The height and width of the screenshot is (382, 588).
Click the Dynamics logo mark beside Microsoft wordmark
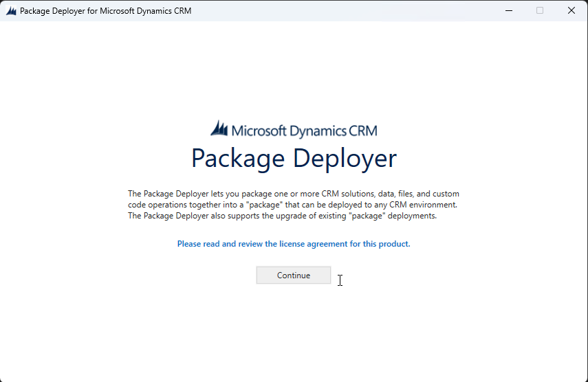[219, 128]
